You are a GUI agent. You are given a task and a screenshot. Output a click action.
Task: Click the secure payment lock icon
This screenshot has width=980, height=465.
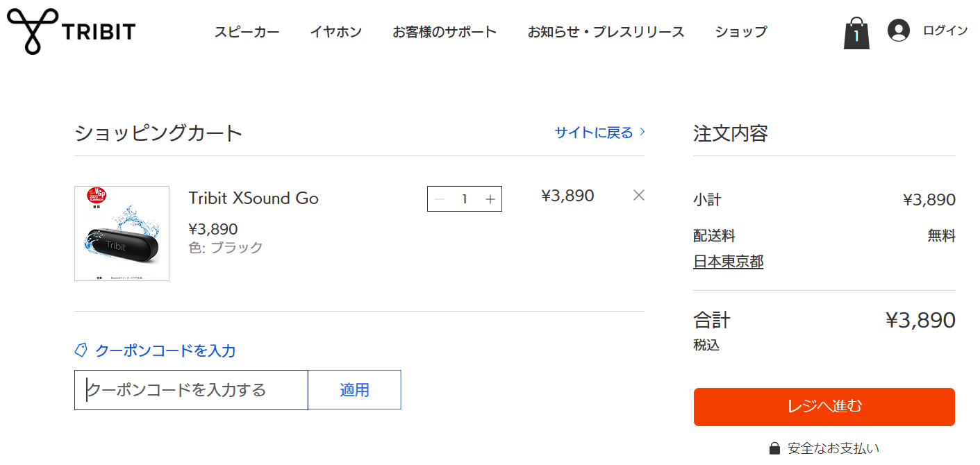point(774,448)
